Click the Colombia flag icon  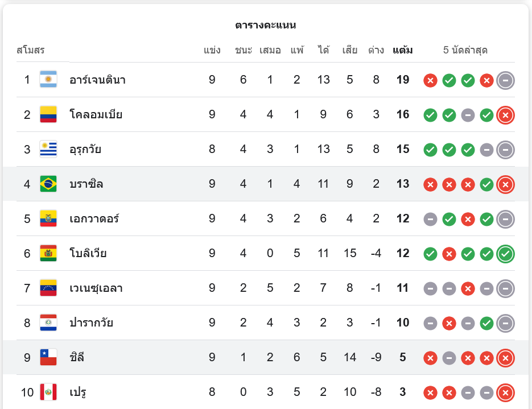coord(48,114)
